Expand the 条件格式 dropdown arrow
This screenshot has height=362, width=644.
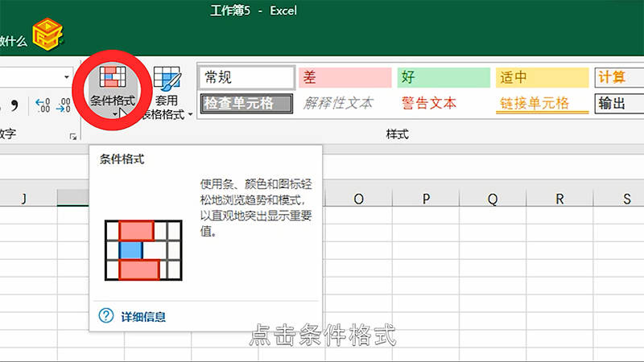coord(115,115)
